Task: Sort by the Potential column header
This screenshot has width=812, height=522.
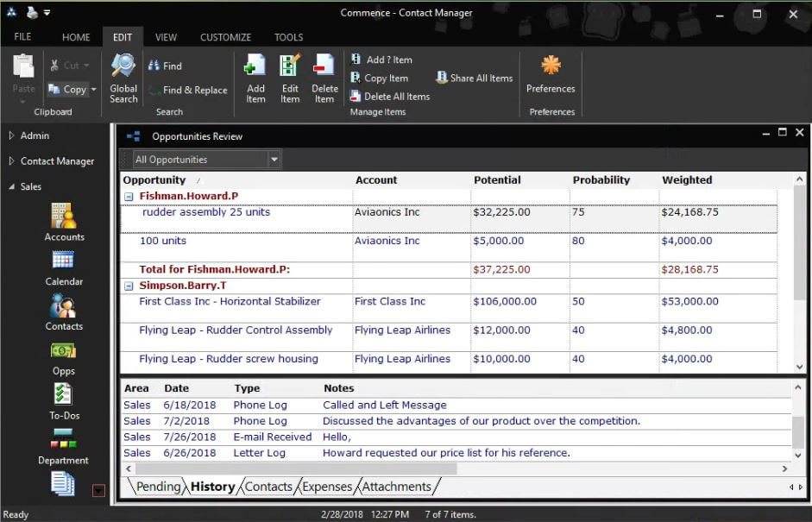Action: click(497, 180)
